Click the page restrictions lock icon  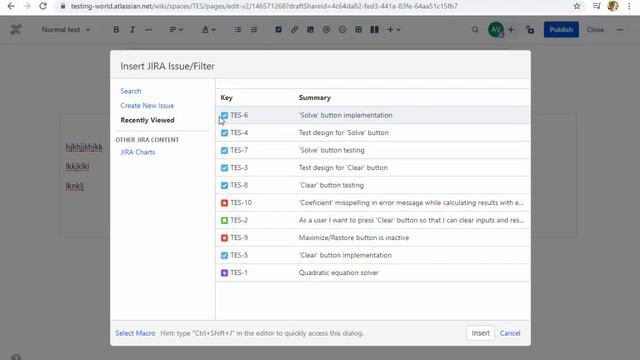coord(530,30)
